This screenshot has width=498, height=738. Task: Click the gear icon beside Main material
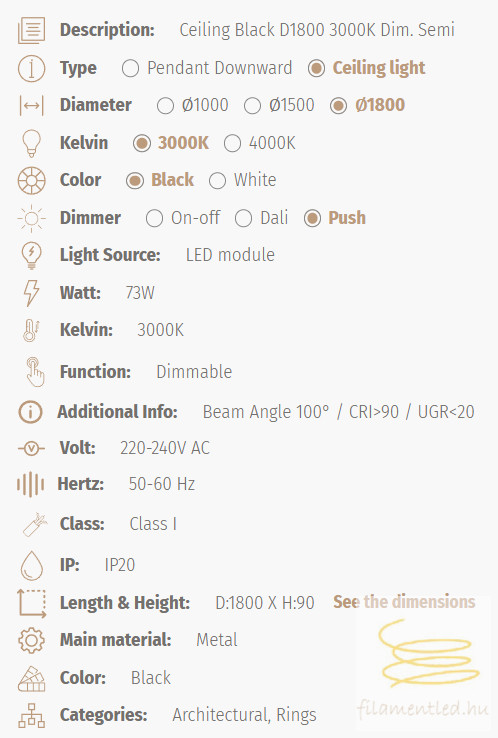tap(32, 640)
